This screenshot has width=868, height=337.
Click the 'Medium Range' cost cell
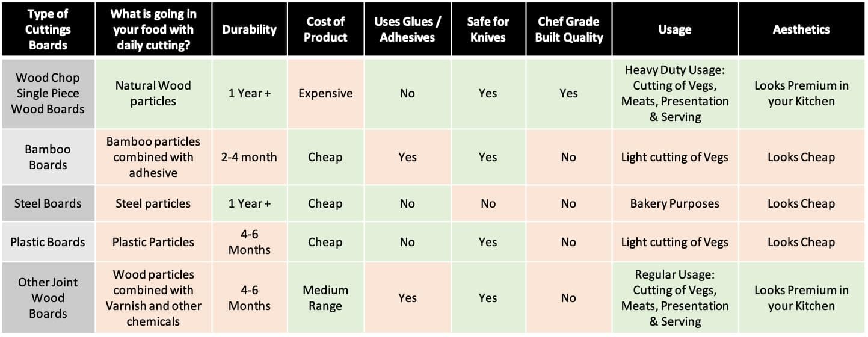(x=325, y=298)
